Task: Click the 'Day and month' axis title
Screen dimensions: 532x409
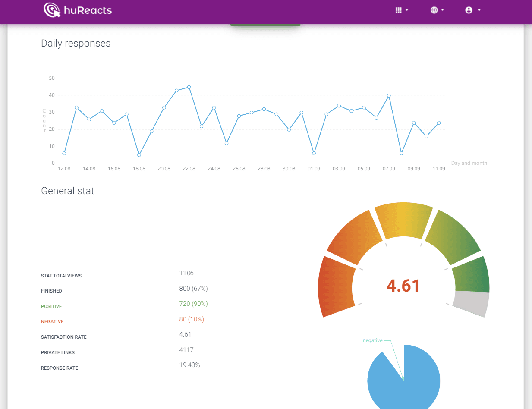Action: 469,163
